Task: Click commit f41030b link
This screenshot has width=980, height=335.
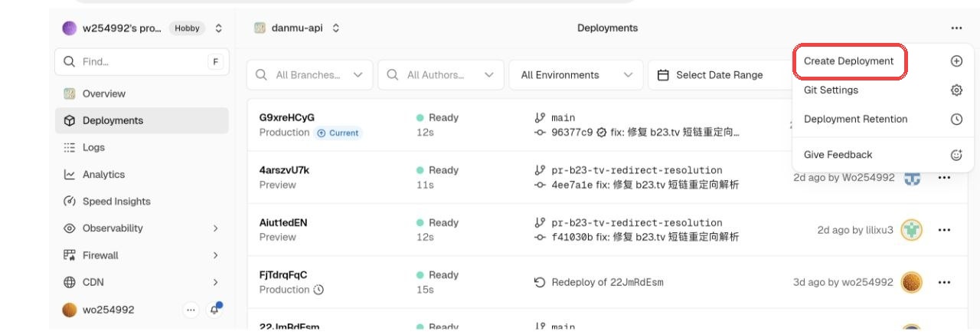Action: (x=572, y=237)
